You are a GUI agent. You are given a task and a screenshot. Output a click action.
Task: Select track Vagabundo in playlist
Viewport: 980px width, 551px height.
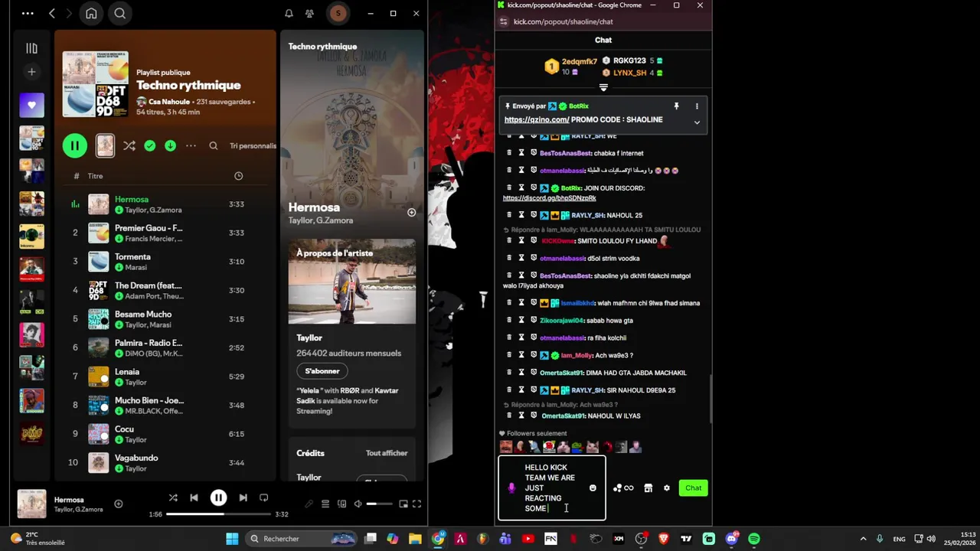pyautogui.click(x=165, y=462)
